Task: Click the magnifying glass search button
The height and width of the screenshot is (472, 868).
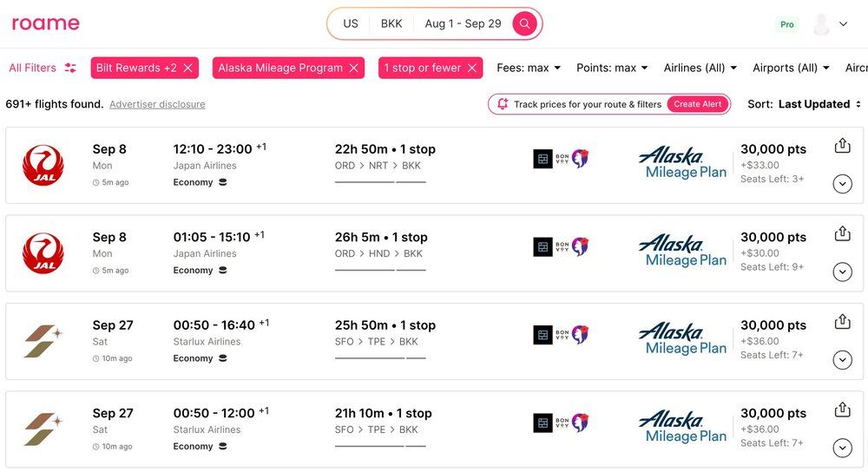Action: coord(524,24)
